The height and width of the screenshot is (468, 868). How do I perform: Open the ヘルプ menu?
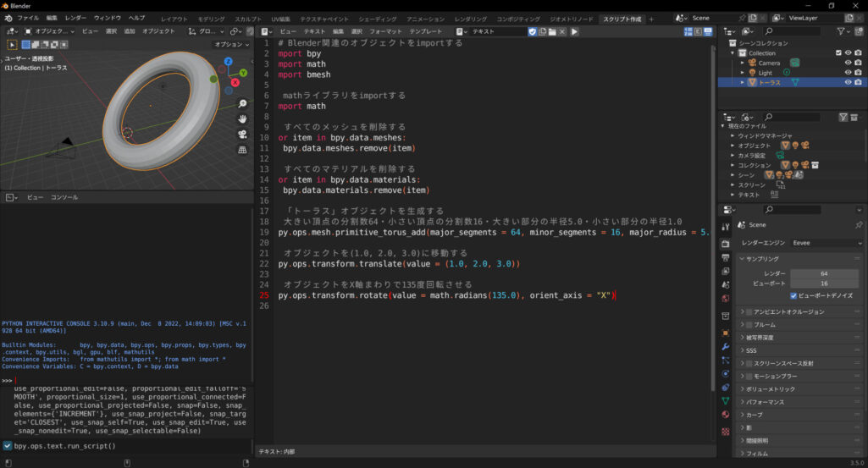coord(136,19)
